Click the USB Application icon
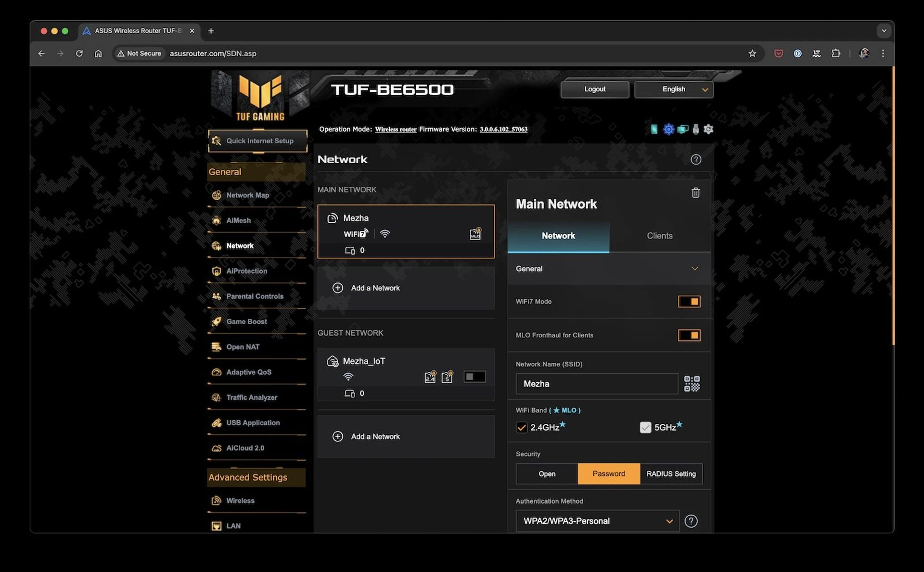 coord(217,422)
